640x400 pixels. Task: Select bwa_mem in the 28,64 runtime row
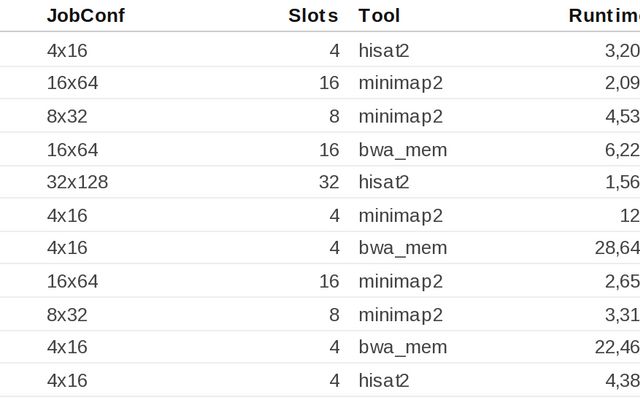coord(402,248)
